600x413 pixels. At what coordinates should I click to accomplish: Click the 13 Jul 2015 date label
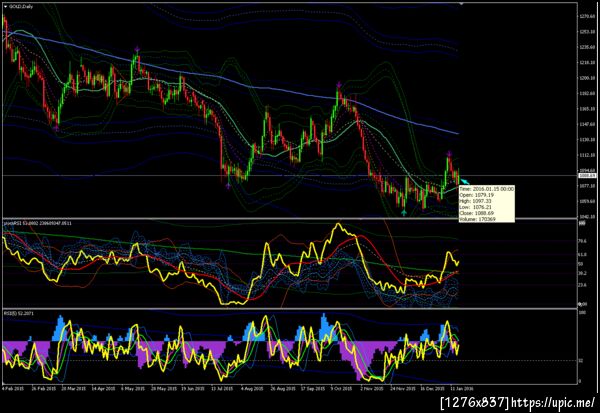pyautogui.click(x=221, y=388)
